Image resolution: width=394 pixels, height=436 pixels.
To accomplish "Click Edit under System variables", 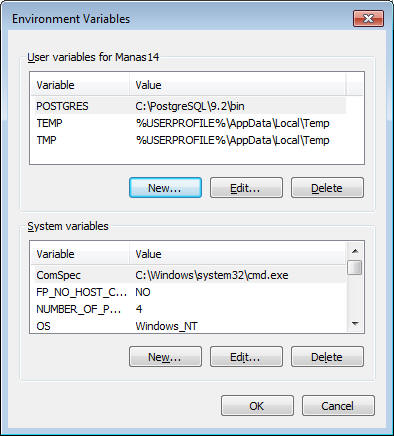I will tap(246, 357).
